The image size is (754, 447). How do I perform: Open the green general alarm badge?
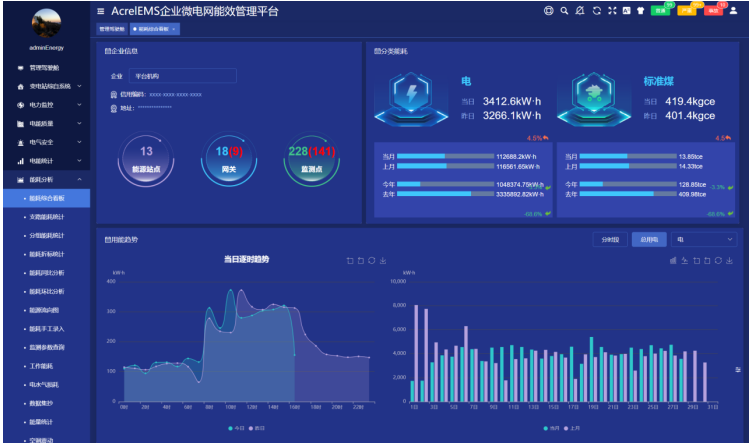point(660,11)
